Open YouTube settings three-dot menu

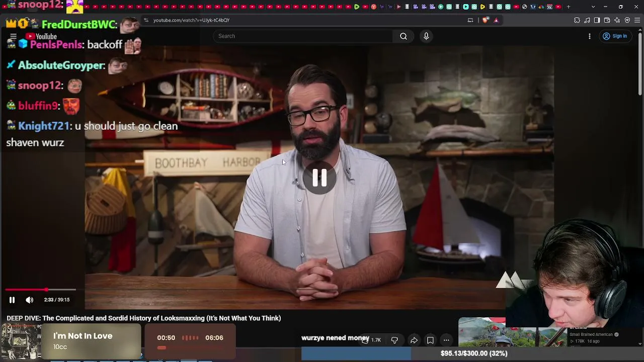coord(590,36)
